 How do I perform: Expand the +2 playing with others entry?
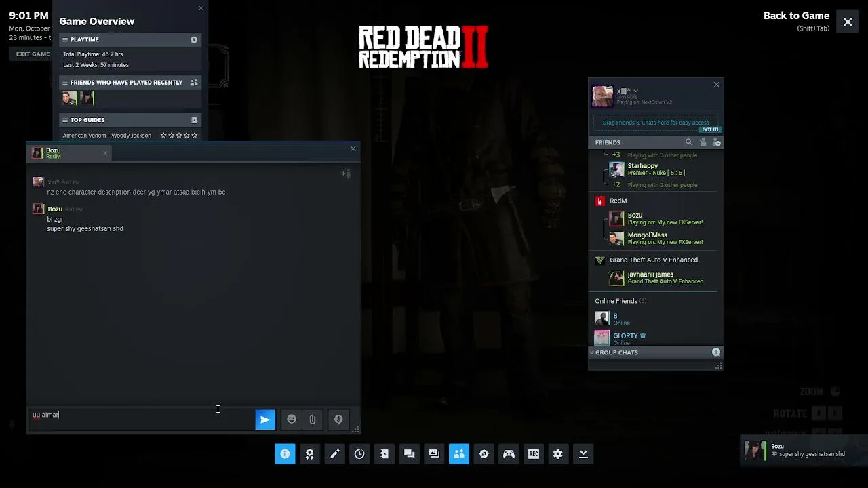pos(616,185)
